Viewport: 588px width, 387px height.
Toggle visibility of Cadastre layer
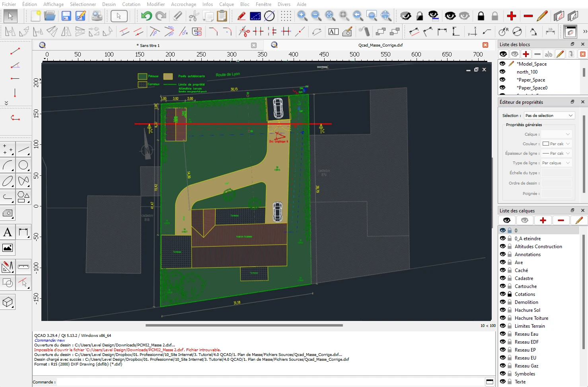[x=503, y=278]
